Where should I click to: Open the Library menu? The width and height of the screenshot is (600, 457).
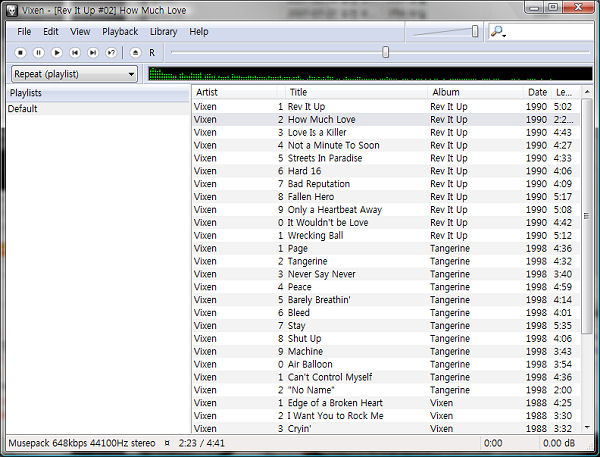click(163, 32)
